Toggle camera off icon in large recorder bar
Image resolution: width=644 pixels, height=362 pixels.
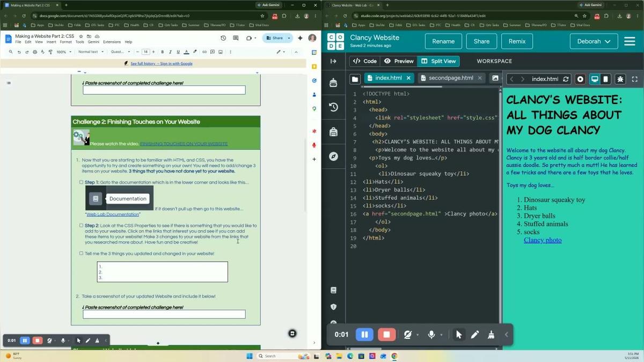[407, 335]
